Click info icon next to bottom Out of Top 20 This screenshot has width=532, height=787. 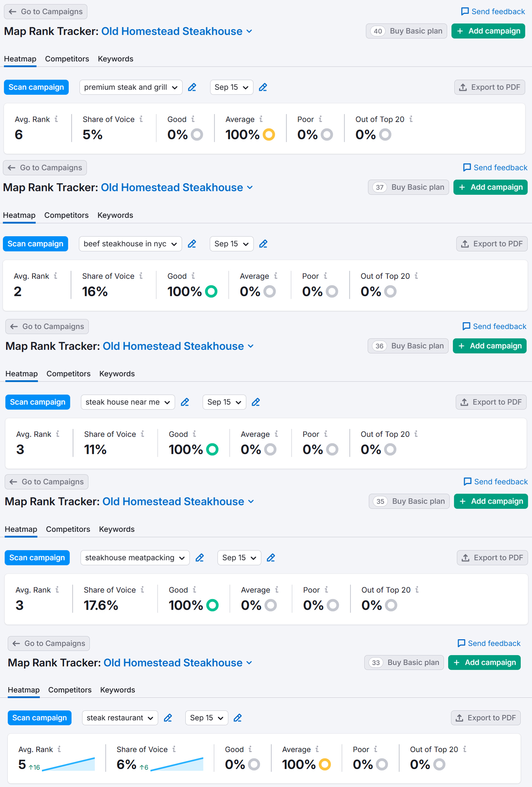pos(464,749)
